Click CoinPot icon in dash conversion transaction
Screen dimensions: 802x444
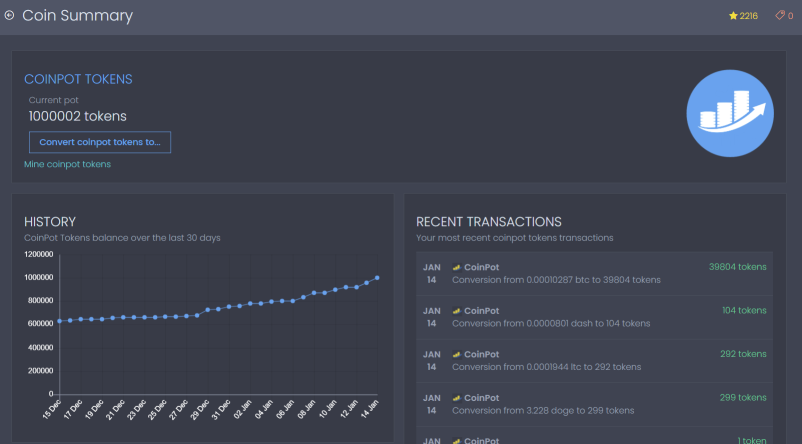point(457,310)
